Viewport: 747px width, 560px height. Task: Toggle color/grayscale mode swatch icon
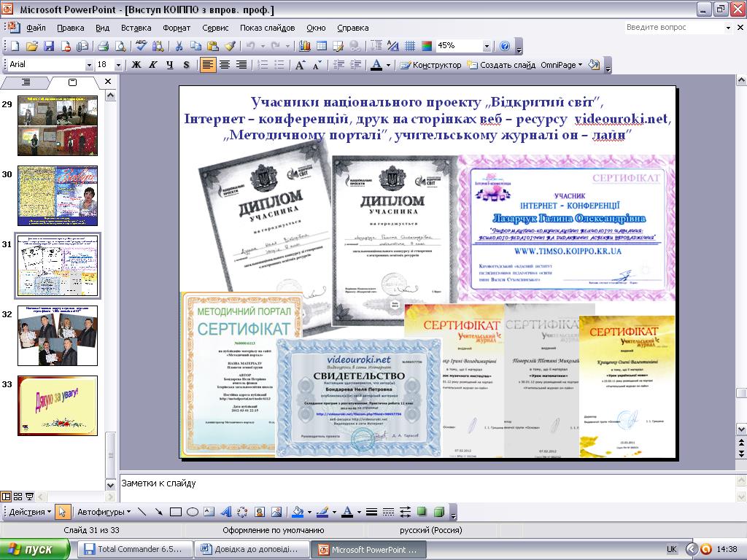pos(426,46)
